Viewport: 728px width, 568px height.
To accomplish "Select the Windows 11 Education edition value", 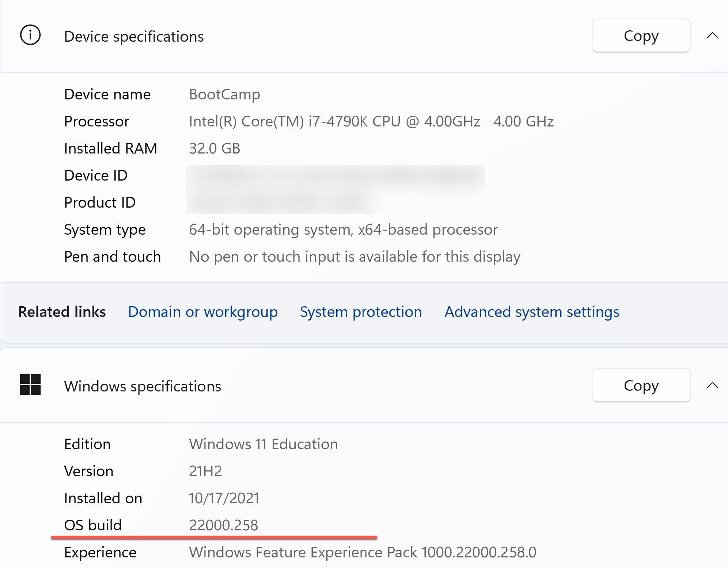I will tap(263, 444).
